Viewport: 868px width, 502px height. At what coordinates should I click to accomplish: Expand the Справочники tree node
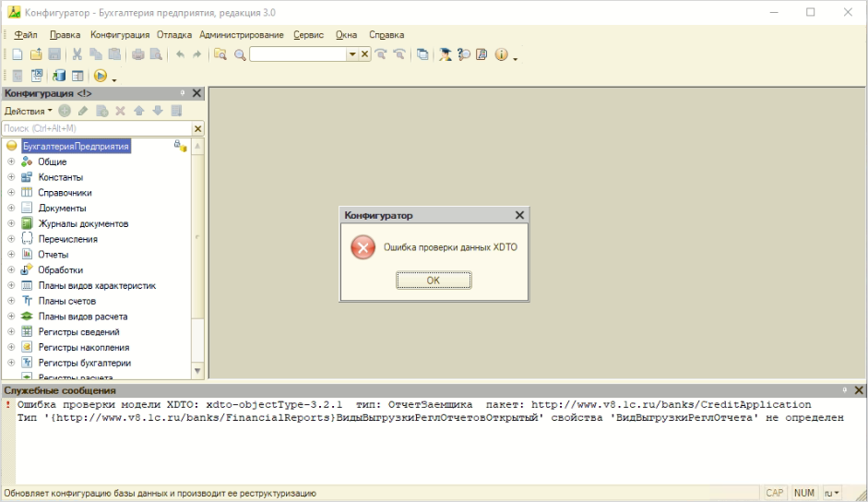click(11, 193)
